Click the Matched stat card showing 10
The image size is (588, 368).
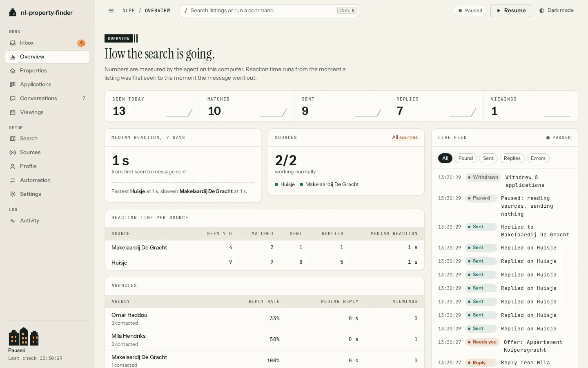[x=247, y=106]
